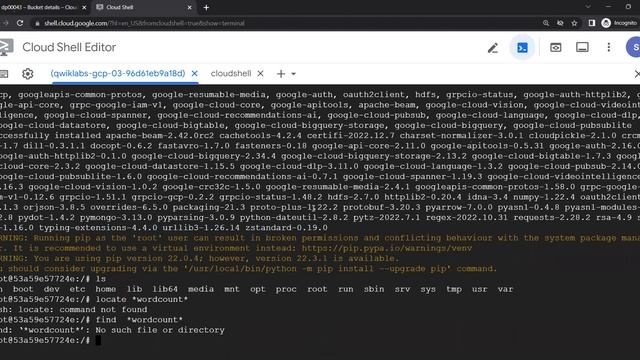Open the browser zoom magnifier icon
The height and width of the screenshot is (360, 640).
click(x=546, y=23)
